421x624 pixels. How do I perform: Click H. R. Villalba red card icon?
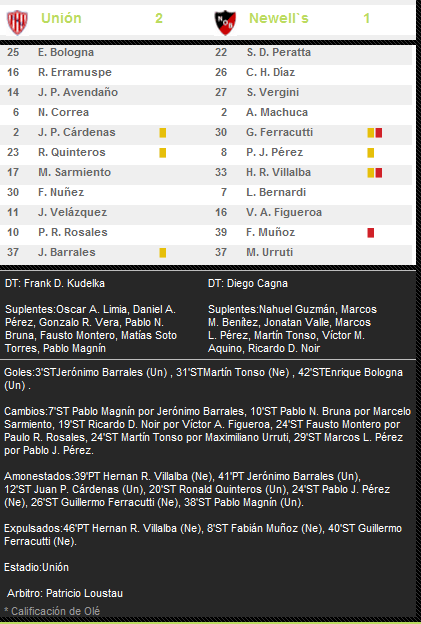pyautogui.click(x=378, y=172)
